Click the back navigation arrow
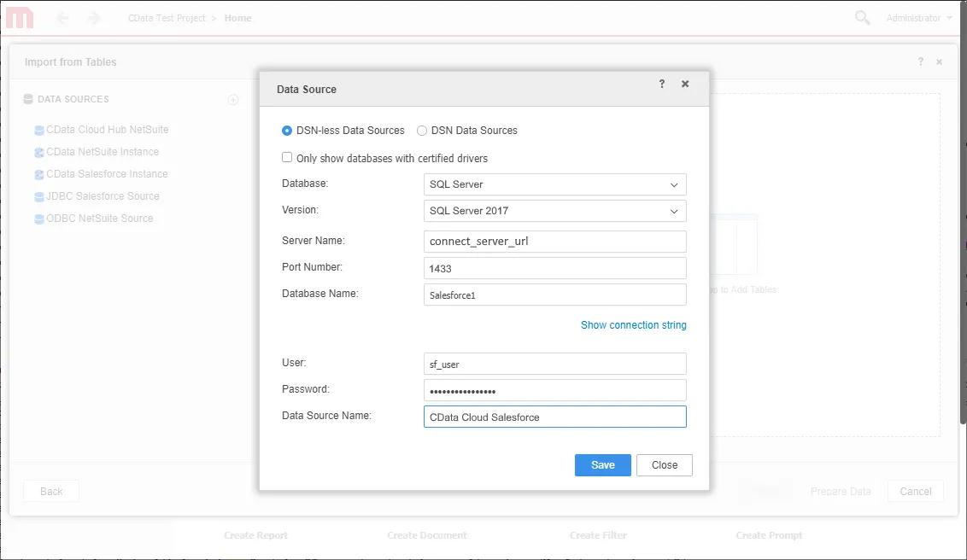Image resolution: width=967 pixels, height=560 pixels. [62, 17]
